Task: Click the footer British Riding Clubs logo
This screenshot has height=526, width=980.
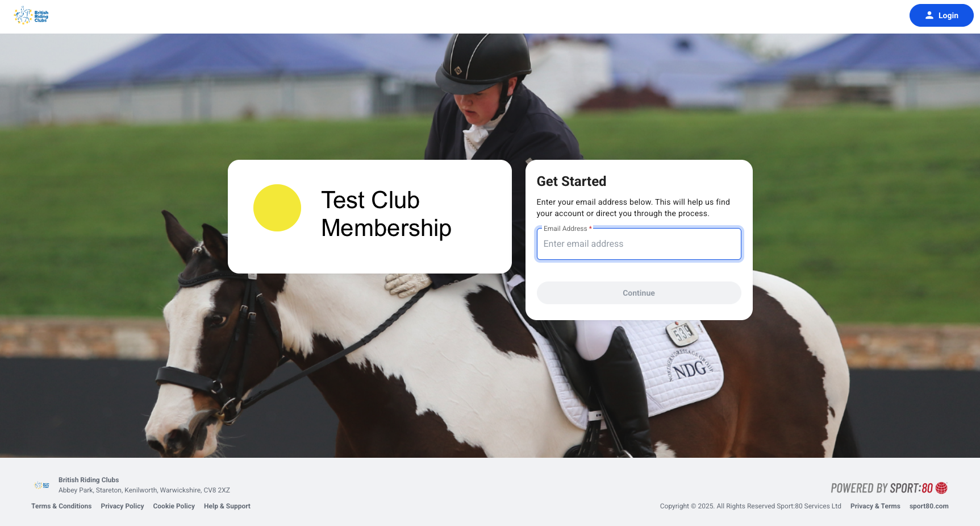Action: [42, 486]
